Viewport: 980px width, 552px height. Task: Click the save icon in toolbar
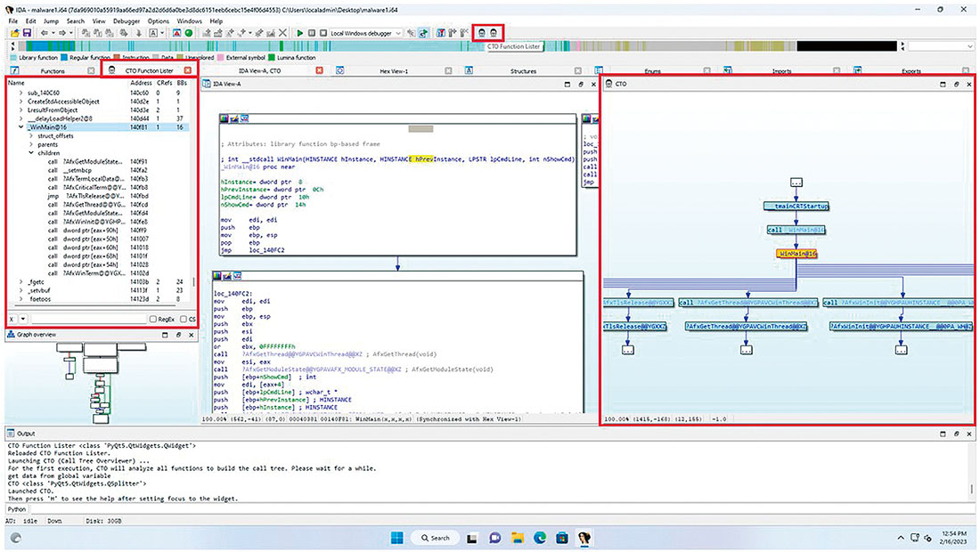(27, 33)
